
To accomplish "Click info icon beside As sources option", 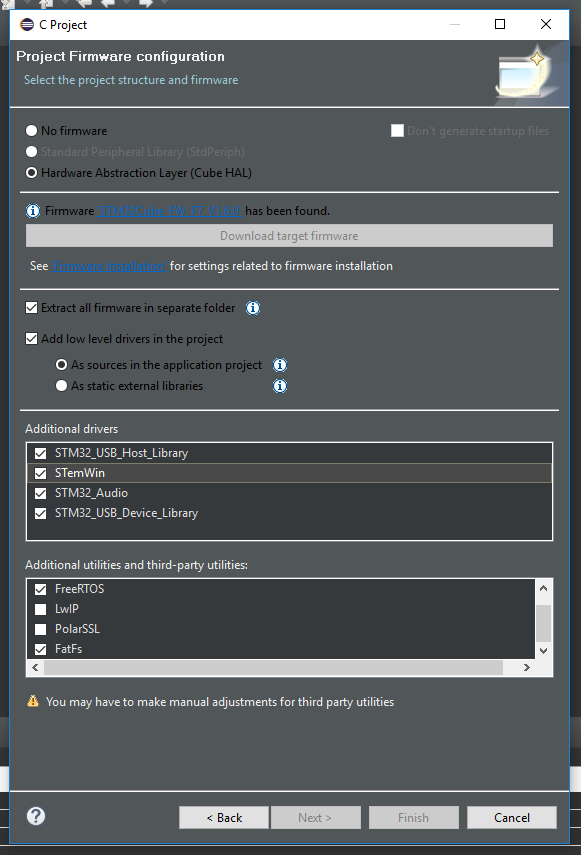I will tap(280, 365).
